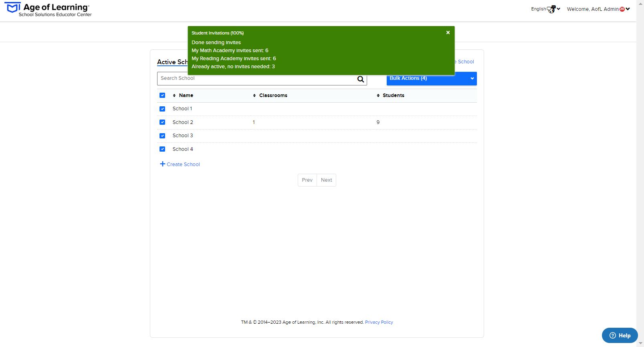
Task: Expand the Welcome, AofL Admin menu
Action: pos(598,9)
